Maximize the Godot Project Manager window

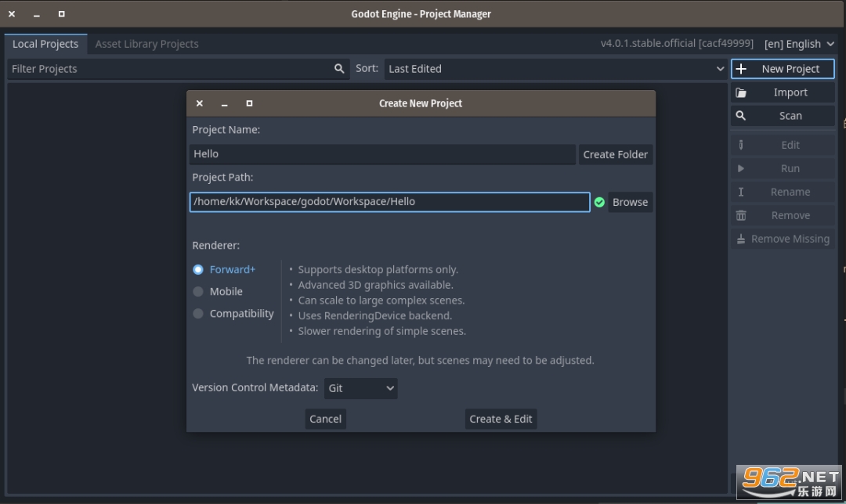point(62,14)
